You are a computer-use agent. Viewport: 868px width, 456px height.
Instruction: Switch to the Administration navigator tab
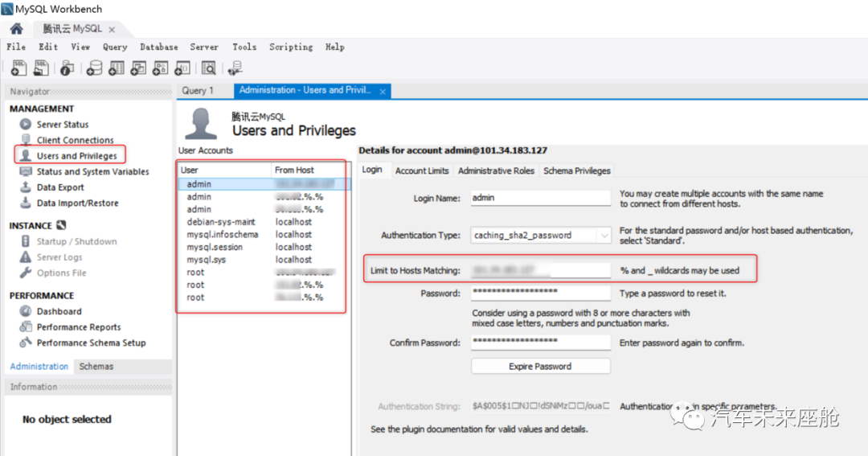[39, 366]
